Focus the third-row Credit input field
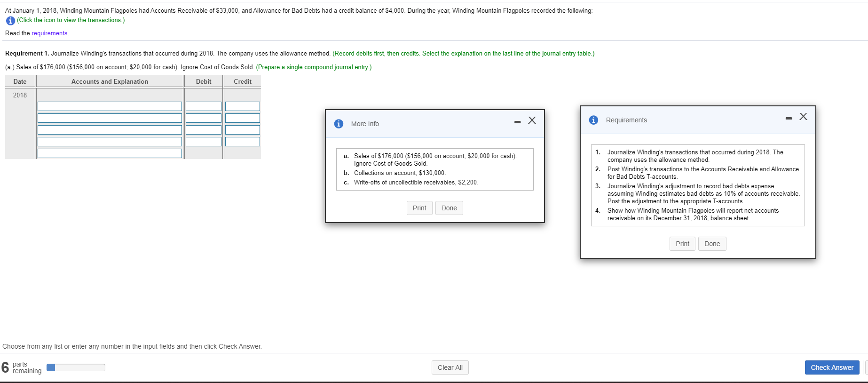This screenshot has width=868, height=383. (x=243, y=130)
